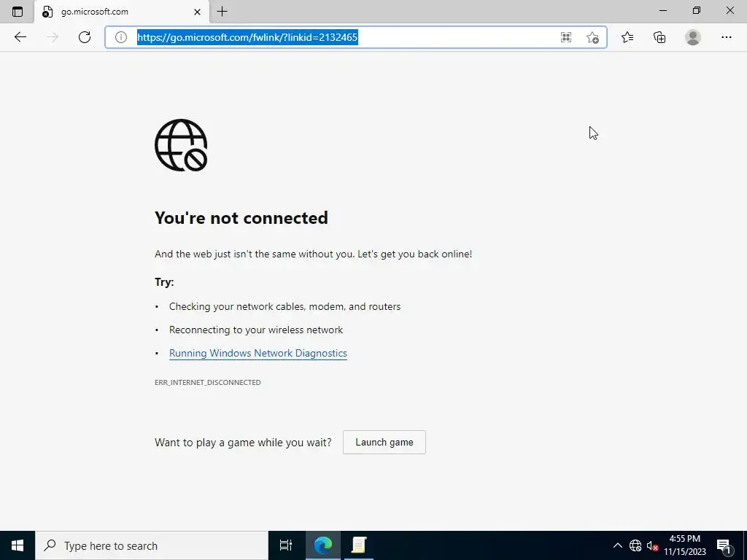Open the notepad scroll taskbar app

point(359,545)
